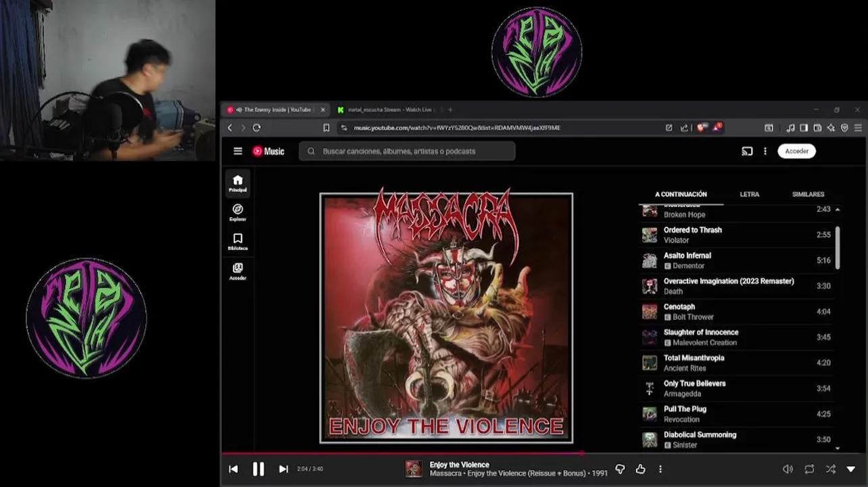Screen dimensions: 868x487
Task: Open the browser main hamburger menu
Action: coord(858,128)
